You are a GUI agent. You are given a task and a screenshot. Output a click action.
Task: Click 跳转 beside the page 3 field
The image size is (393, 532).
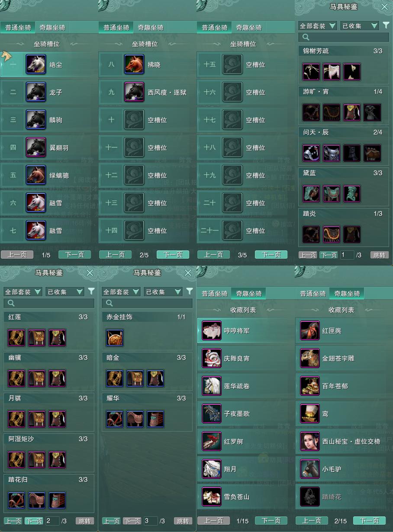183,521
